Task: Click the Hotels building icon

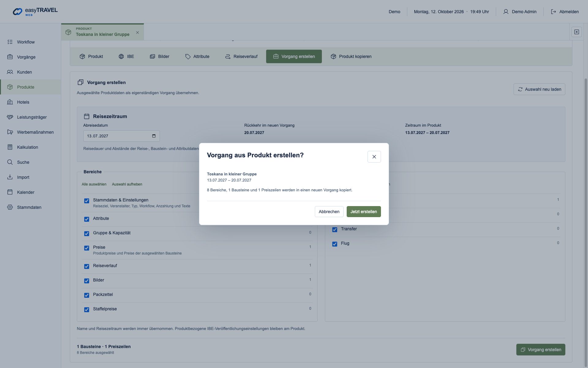Action: tap(10, 102)
